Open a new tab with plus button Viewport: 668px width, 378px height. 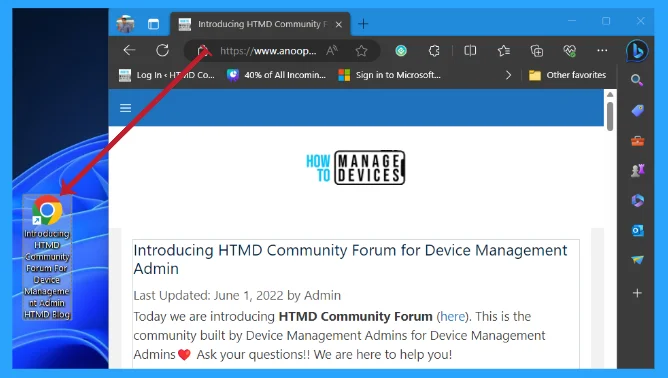click(x=363, y=24)
